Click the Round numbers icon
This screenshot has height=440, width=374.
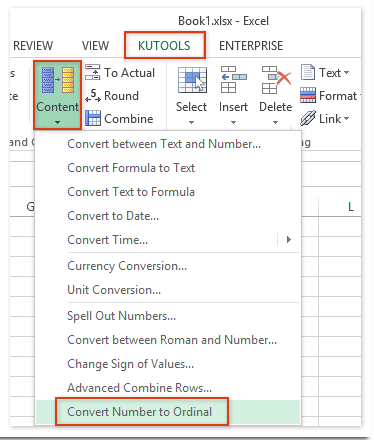click(x=92, y=96)
